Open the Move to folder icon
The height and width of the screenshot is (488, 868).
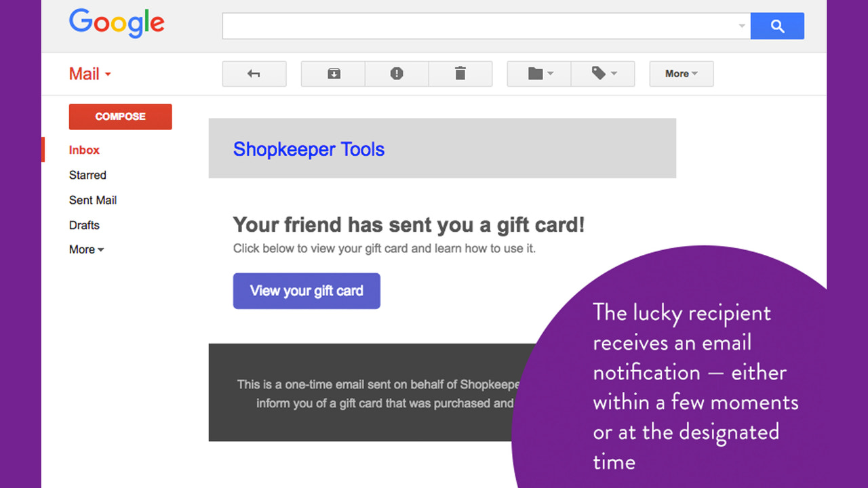[x=535, y=73]
